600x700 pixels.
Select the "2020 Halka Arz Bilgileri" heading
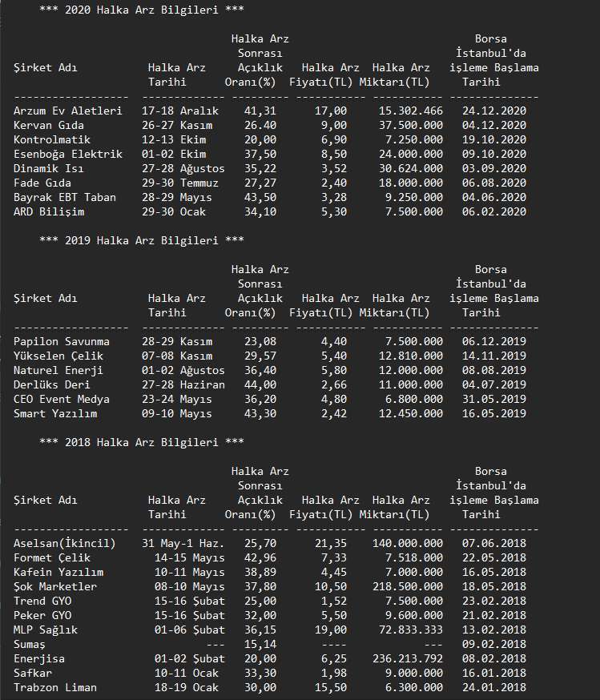142,10
